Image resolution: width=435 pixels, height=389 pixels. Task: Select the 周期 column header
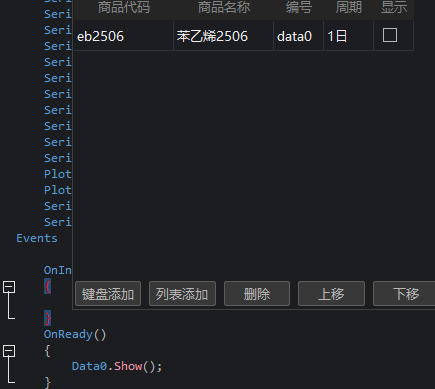tap(348, 8)
